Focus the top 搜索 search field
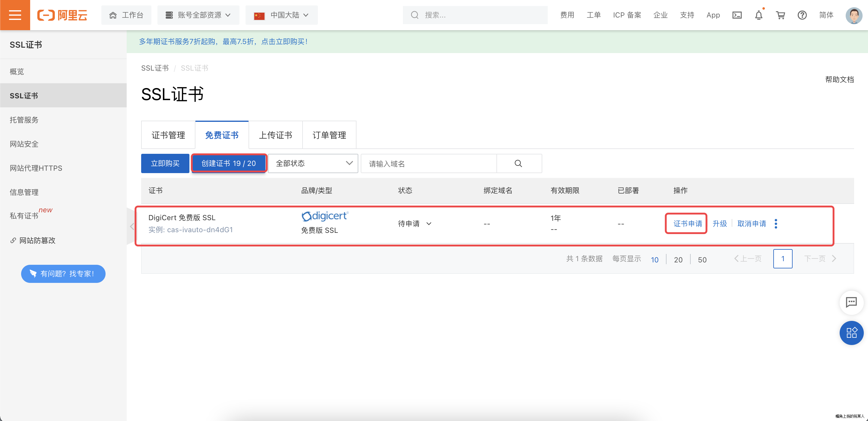868x421 pixels. point(475,15)
